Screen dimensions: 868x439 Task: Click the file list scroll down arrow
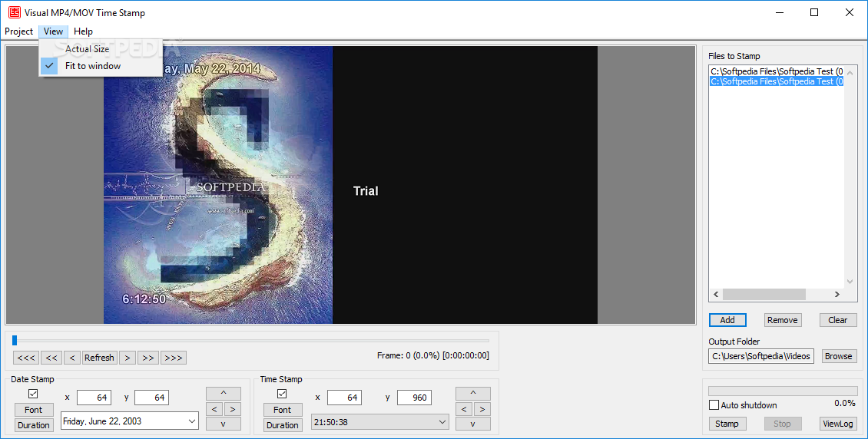pyautogui.click(x=850, y=282)
